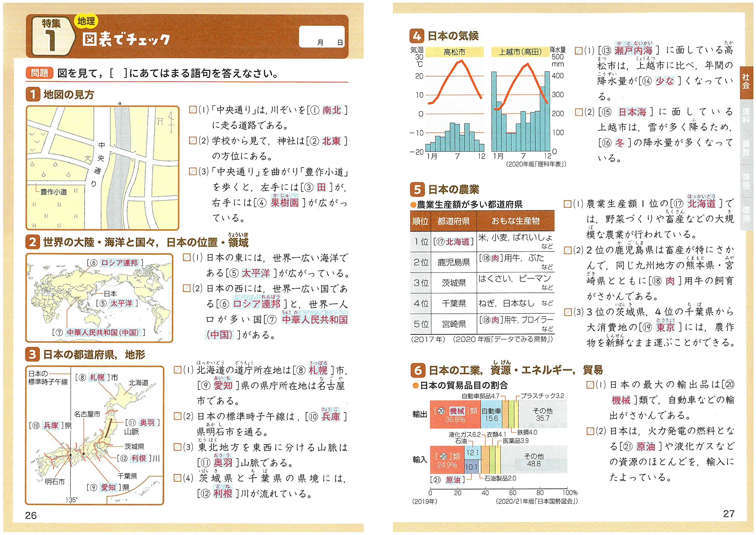The height and width of the screenshot is (535, 756).
Task: Click the section 4 number badge beside 日本の気候
Action: coord(416,36)
